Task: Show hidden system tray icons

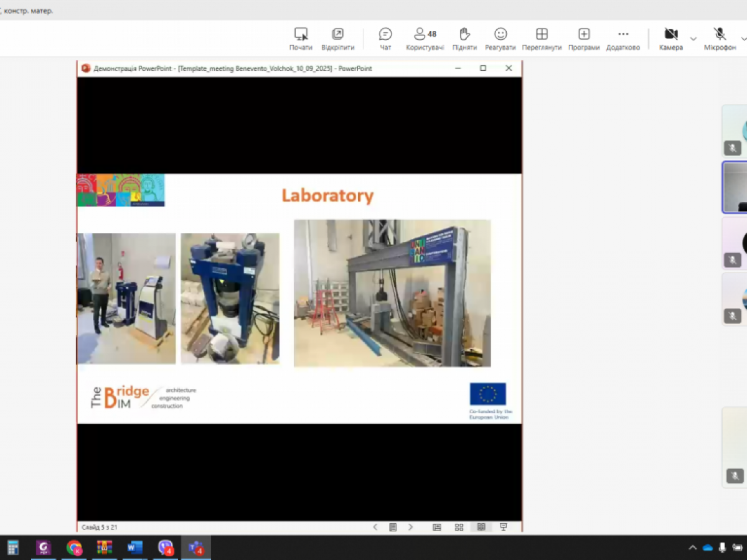Action: click(692, 548)
